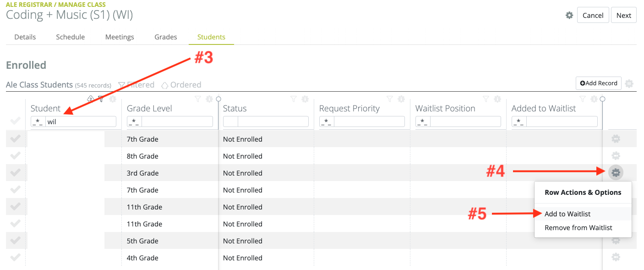
Task: Open the filter funnel on the Student column
Action: (101, 99)
